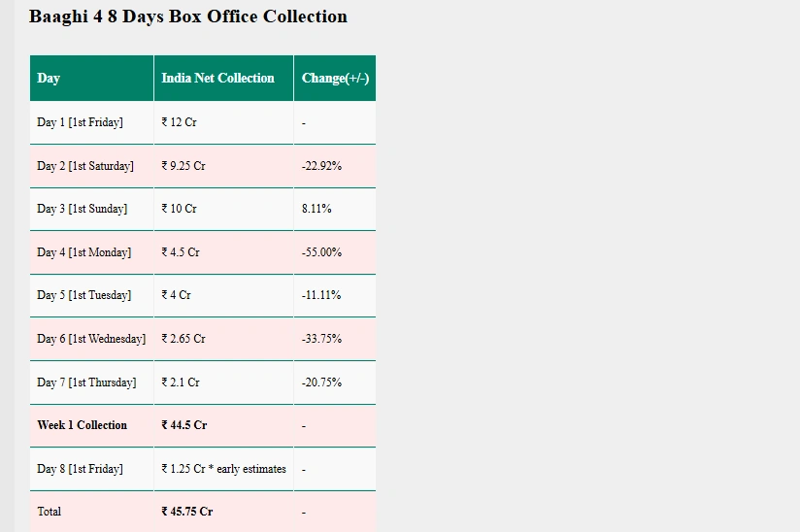Click the Change(+/-) column header
The width and height of the screenshot is (800, 532).
point(335,79)
